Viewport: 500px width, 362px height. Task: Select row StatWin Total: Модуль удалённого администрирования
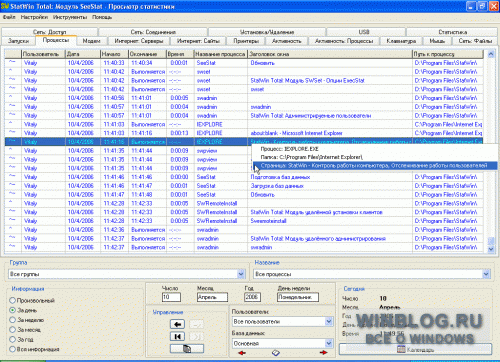coord(244,239)
